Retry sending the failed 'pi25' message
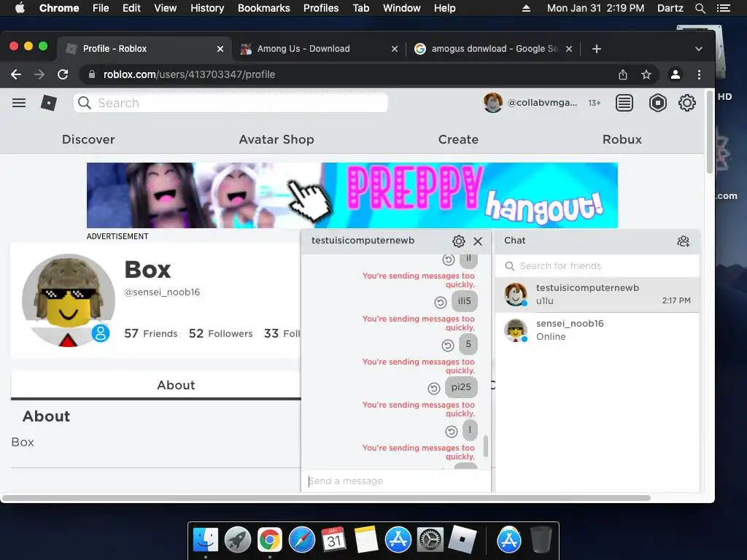 [x=433, y=389]
